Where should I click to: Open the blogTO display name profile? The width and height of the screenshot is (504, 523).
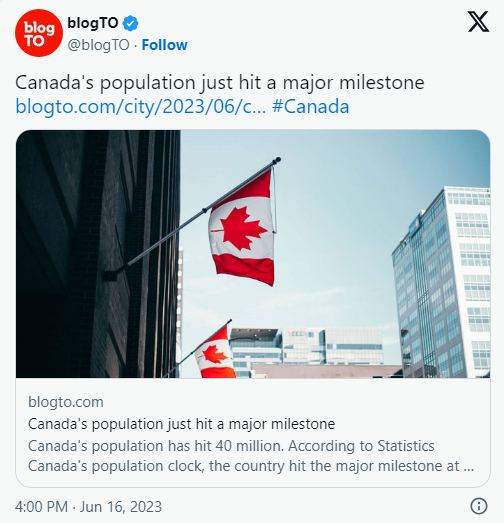coord(93,23)
